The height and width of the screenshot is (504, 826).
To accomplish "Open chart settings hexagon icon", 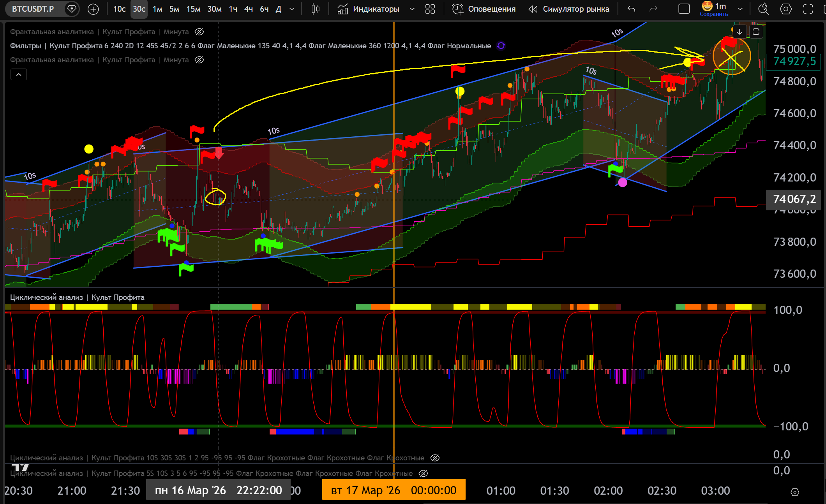I will pyautogui.click(x=785, y=9).
